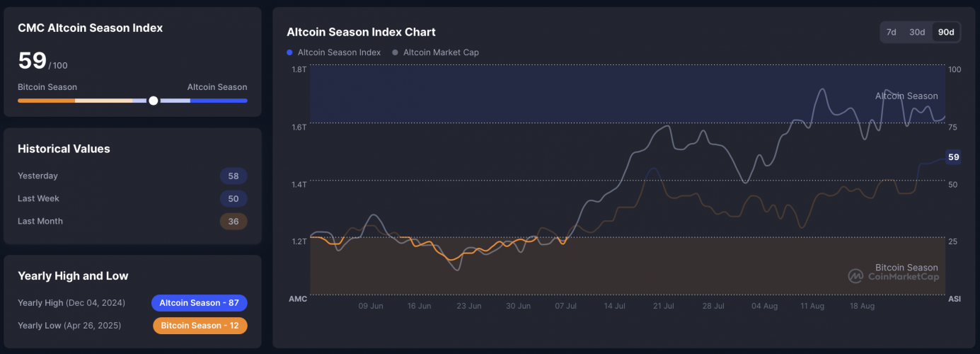Click the season index slider handle
This screenshot has height=354, width=980.
point(154,101)
